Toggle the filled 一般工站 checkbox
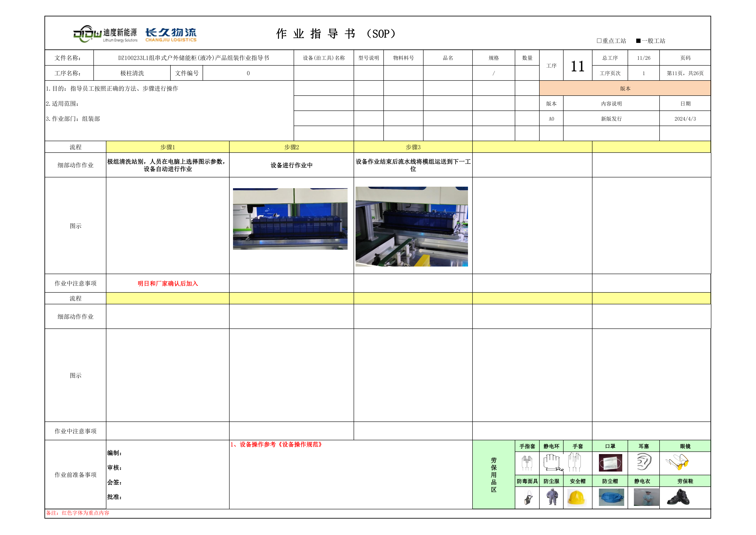This screenshot has width=756, height=535. point(638,41)
